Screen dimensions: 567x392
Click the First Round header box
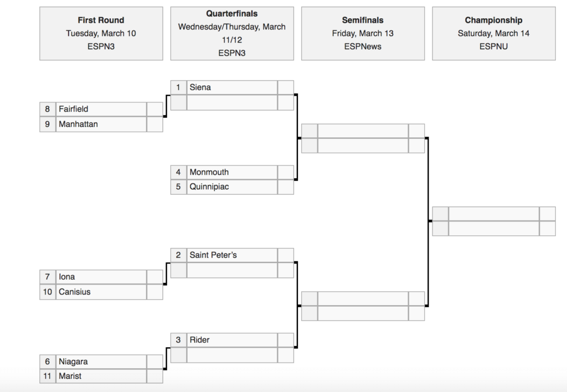[101, 33]
